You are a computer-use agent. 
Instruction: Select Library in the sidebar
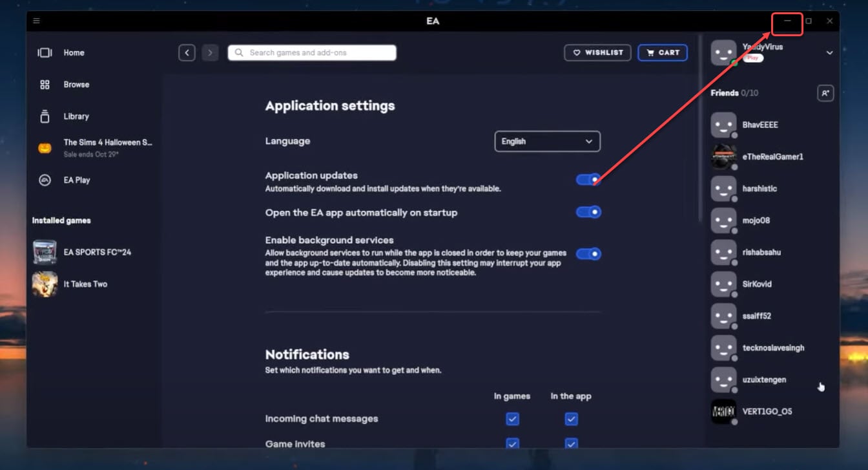(76, 116)
